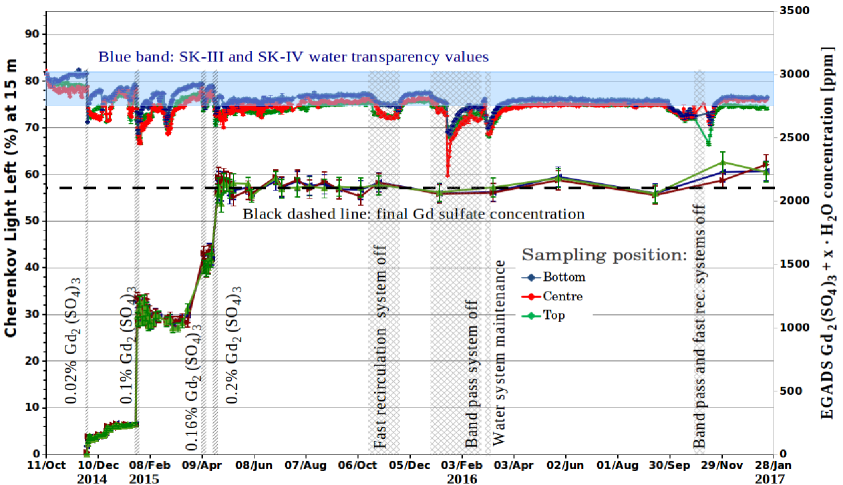Click the 'Cherenkov Light Left (%)' axis title
This screenshot has width=843, height=485.
11,198
